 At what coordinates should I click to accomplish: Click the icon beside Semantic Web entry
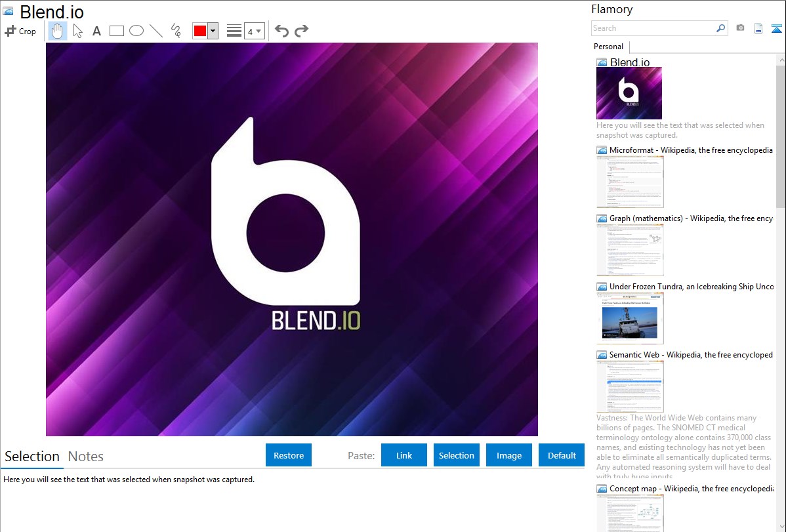602,354
